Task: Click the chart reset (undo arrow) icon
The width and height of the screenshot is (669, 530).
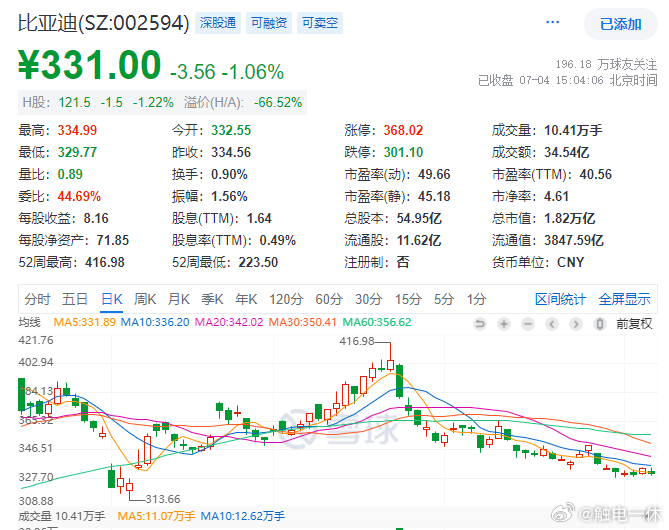Action: [480, 324]
